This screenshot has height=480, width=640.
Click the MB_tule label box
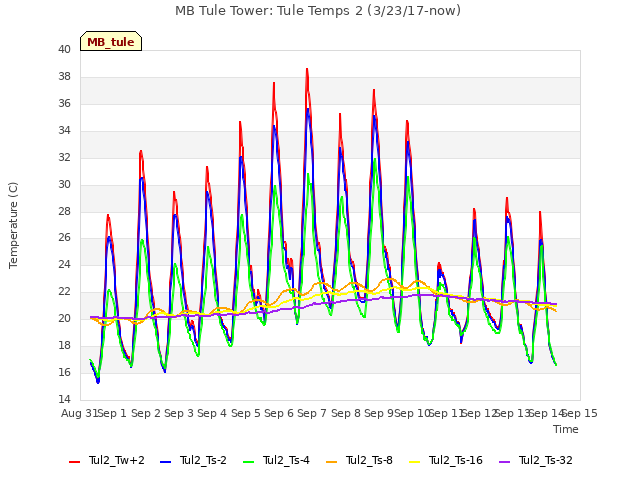click(x=111, y=41)
